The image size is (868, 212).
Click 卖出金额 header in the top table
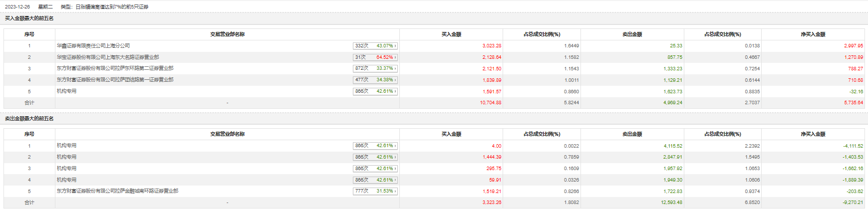632,34
